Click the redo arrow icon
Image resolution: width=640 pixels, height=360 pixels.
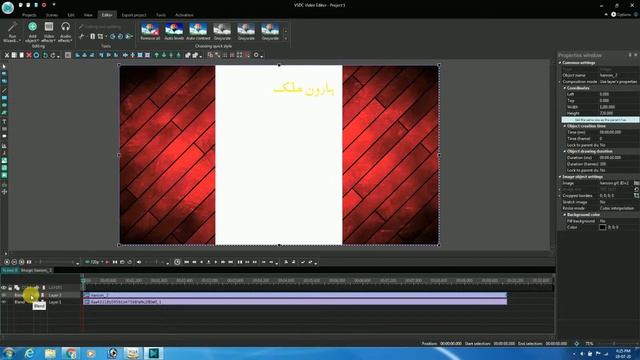click(x=53, y=55)
